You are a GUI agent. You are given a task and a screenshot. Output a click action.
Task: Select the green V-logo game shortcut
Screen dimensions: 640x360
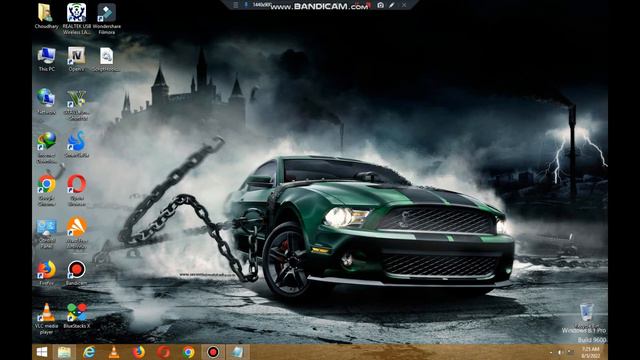click(x=76, y=105)
